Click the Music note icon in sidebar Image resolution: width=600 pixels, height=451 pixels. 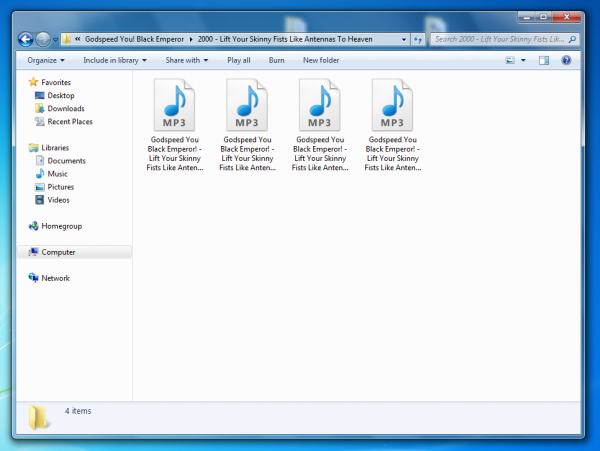click(40, 173)
